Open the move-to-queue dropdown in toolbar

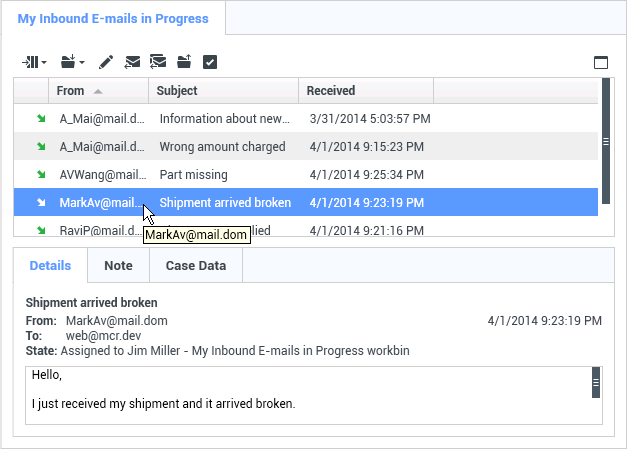pos(35,62)
